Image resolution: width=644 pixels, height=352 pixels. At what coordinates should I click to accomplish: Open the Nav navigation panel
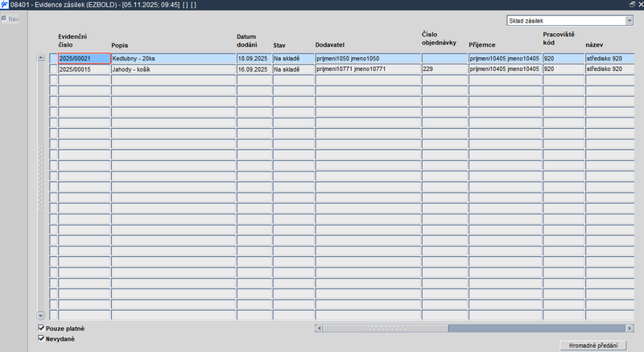pos(10,19)
